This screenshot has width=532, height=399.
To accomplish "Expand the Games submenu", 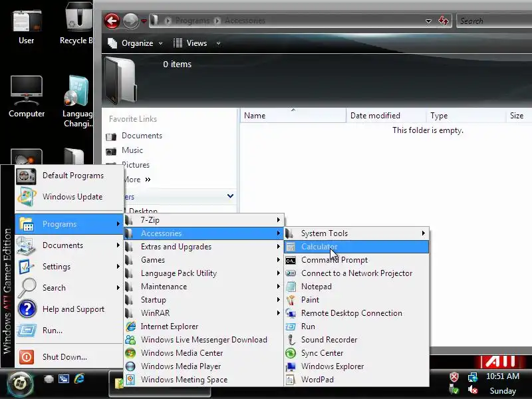I will pyautogui.click(x=204, y=260).
